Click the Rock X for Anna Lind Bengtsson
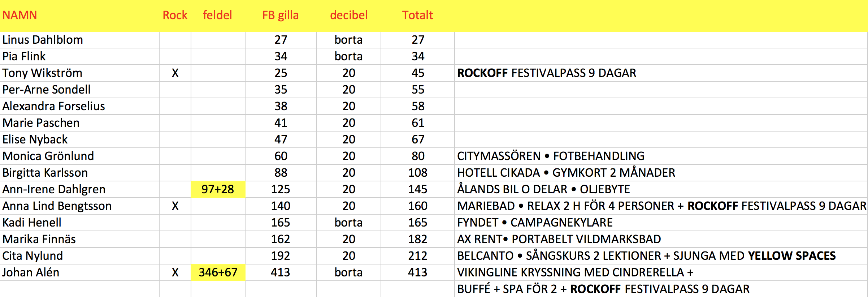868x297 pixels. tap(175, 206)
